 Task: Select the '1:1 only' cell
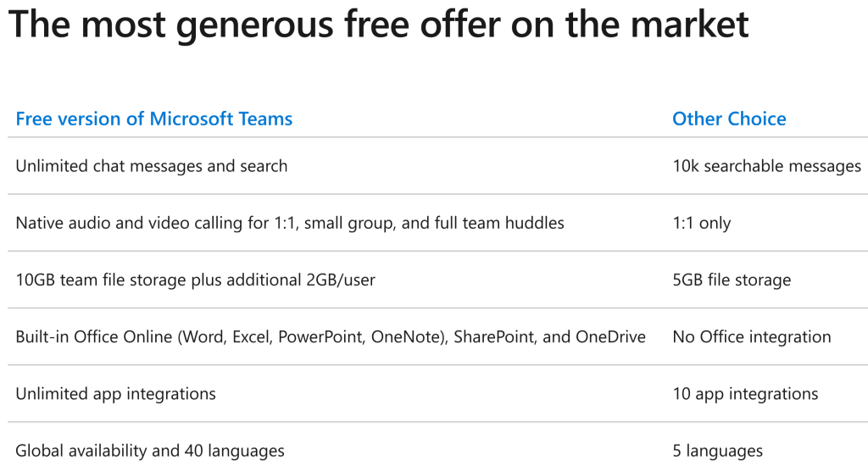click(701, 223)
